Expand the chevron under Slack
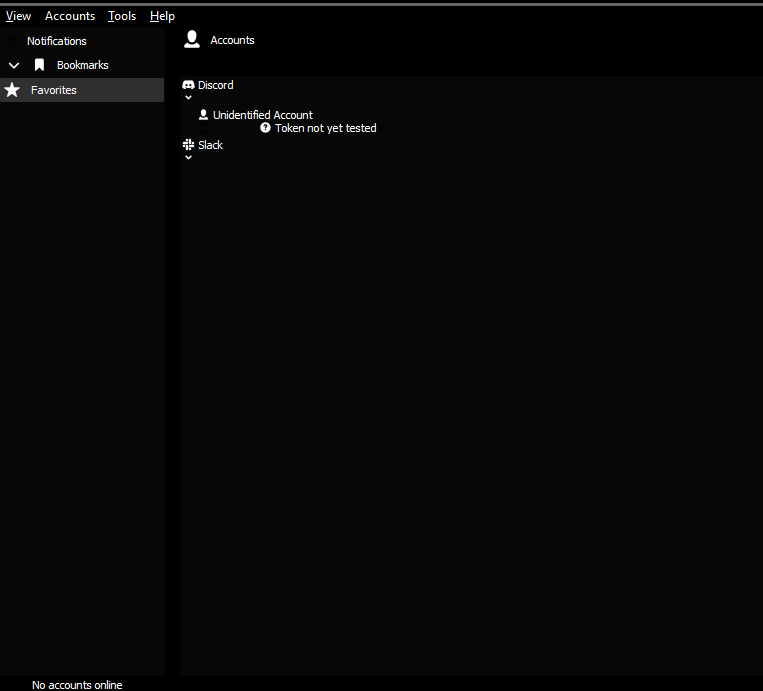The width and height of the screenshot is (763, 691). tap(188, 158)
